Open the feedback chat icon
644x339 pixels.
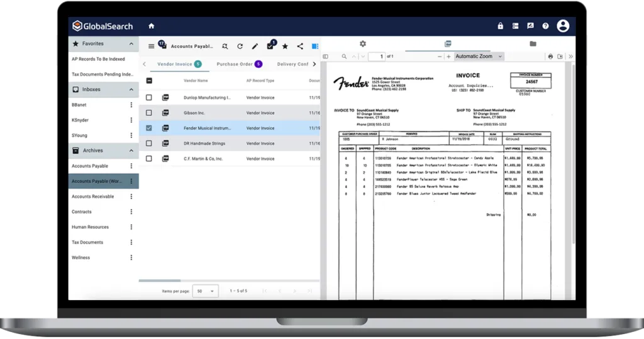(530, 26)
